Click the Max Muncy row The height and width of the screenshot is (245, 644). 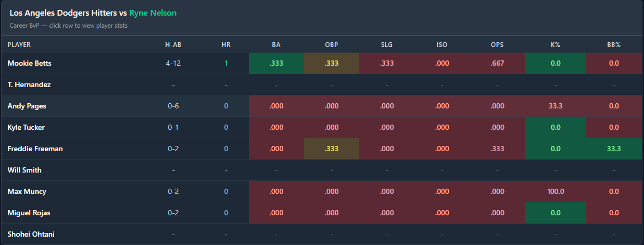27,191
